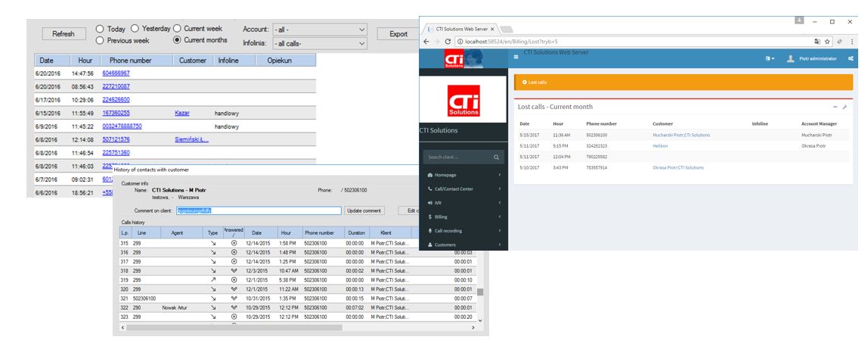
Task: Collapse Lost calls panel with minus icon
Action: pos(835,107)
